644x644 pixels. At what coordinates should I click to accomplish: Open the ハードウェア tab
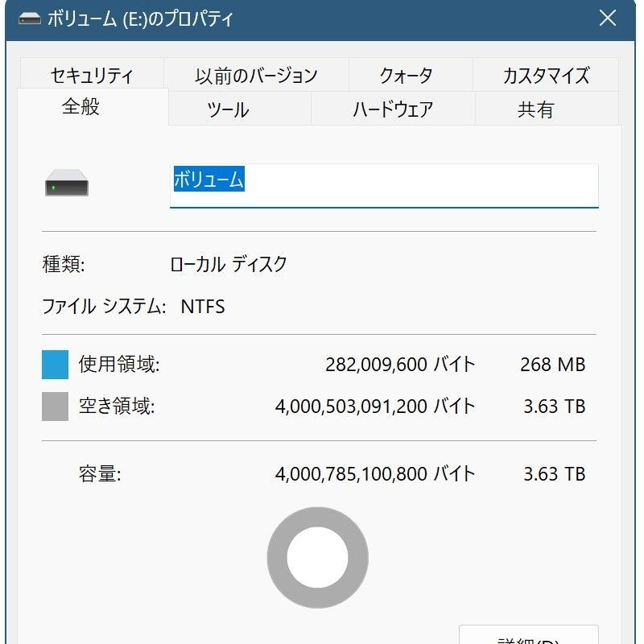coord(393,109)
